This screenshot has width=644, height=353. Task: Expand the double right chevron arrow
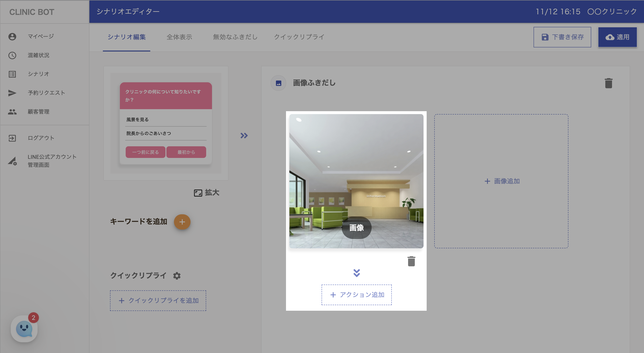tap(244, 136)
